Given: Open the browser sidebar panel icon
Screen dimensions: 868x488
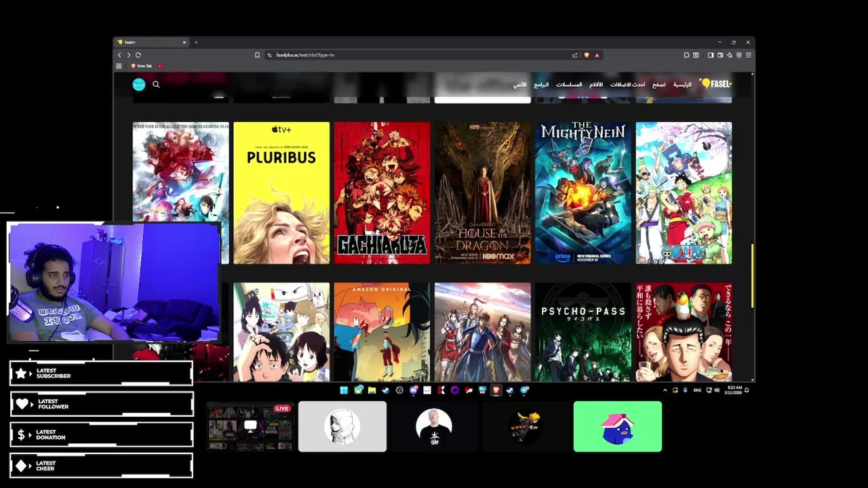Looking at the screenshot, I should coord(710,55).
